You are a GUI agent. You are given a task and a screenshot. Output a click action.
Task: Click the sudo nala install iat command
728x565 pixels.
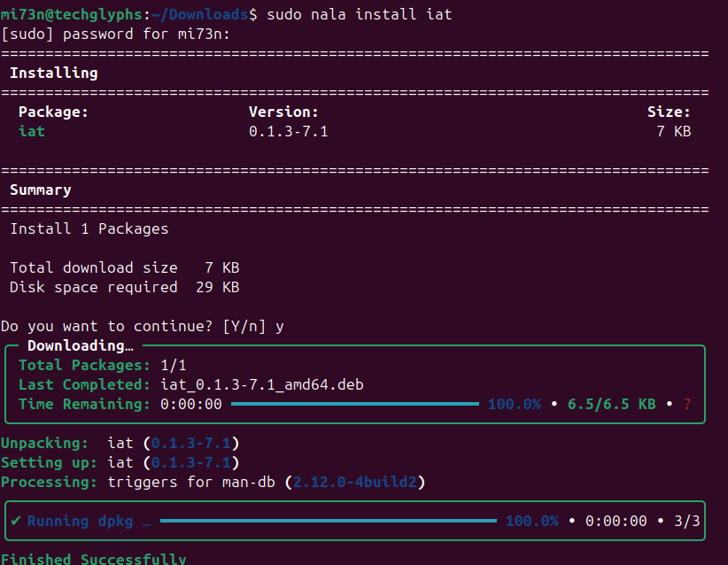(360, 14)
